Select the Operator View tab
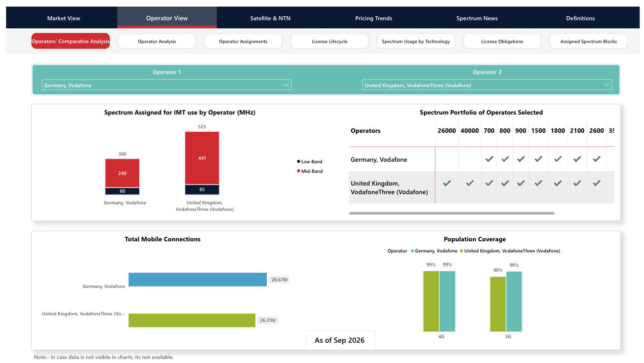Screen dimensions: 644x363 167,18
